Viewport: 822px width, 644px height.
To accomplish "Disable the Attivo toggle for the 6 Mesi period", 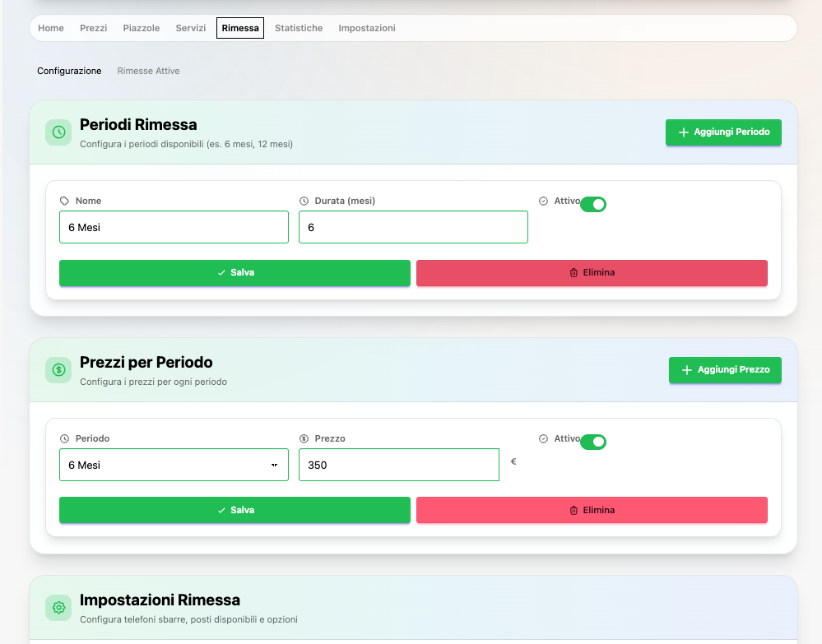I will 595,204.
